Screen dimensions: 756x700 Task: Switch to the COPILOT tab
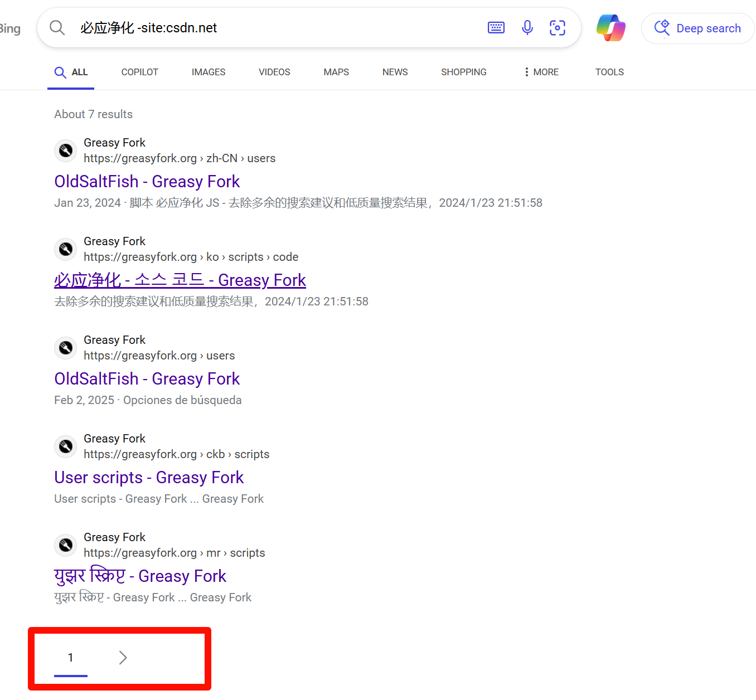140,72
